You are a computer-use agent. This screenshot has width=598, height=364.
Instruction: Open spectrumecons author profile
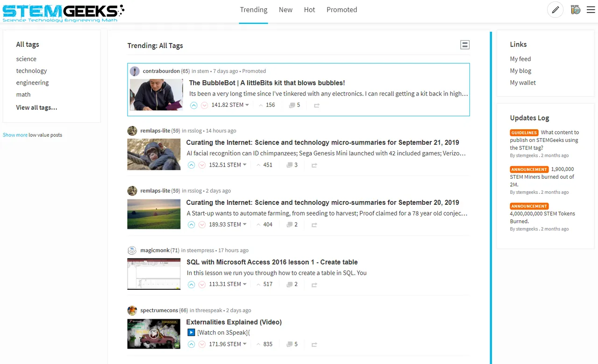coord(159,310)
